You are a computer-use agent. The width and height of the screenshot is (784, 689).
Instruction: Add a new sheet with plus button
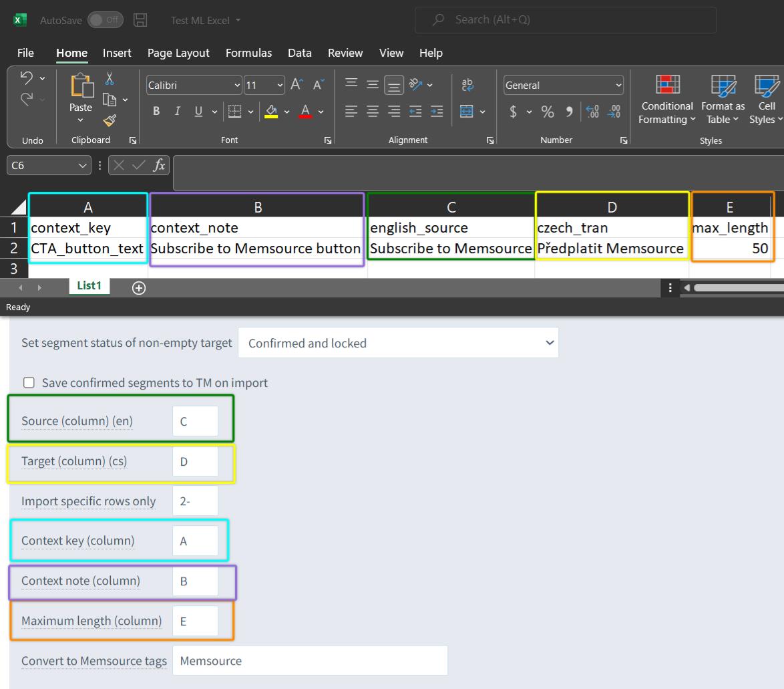(139, 288)
